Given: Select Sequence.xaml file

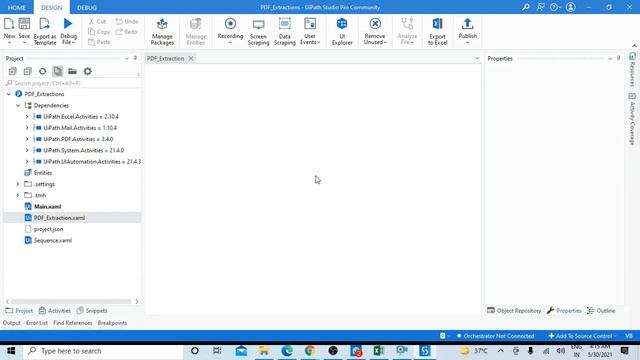Looking at the screenshot, I should click(x=53, y=240).
